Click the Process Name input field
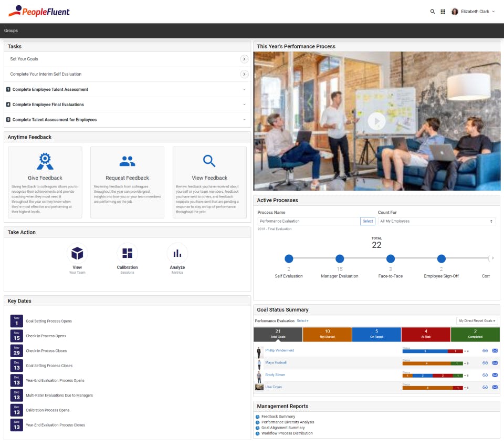 point(304,221)
